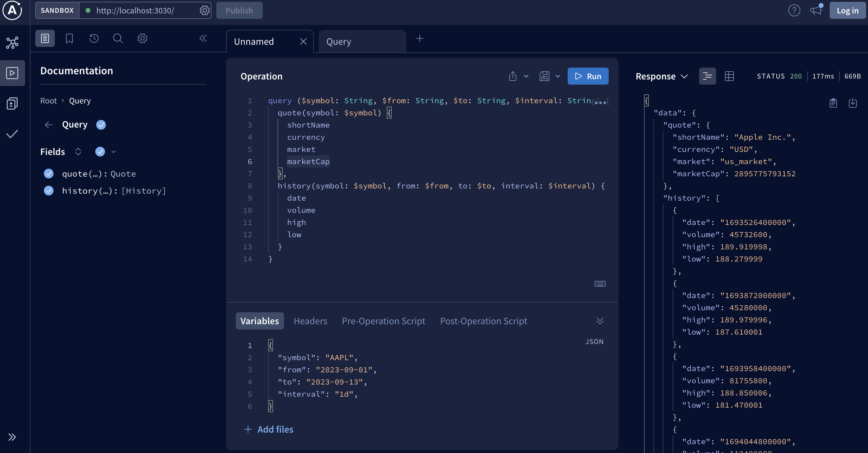The width and height of the screenshot is (868, 453).
Task: Copy response to clipboard
Action: click(833, 103)
